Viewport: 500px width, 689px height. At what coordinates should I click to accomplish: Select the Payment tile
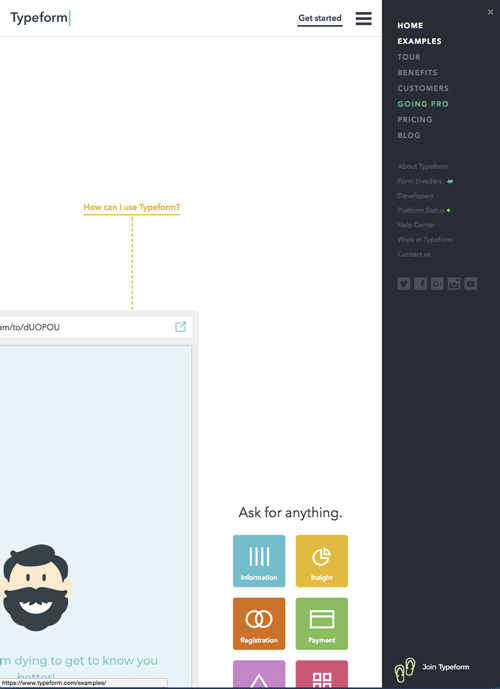tap(322, 624)
